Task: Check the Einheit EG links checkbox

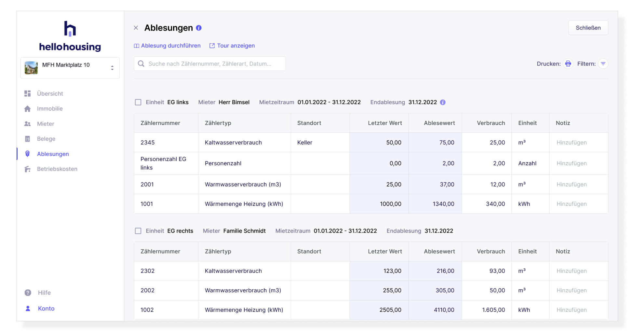Action: pyautogui.click(x=138, y=102)
